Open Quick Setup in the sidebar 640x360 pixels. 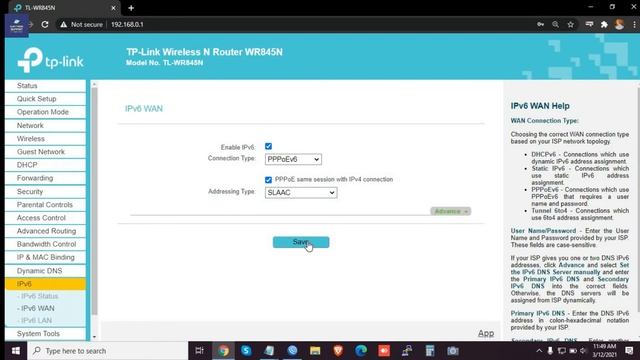(45, 99)
